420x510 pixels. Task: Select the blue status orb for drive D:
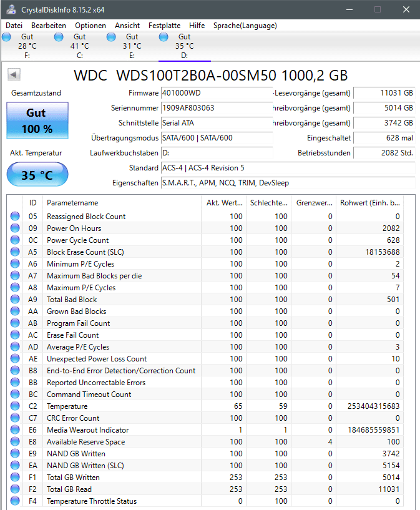tap(164, 37)
